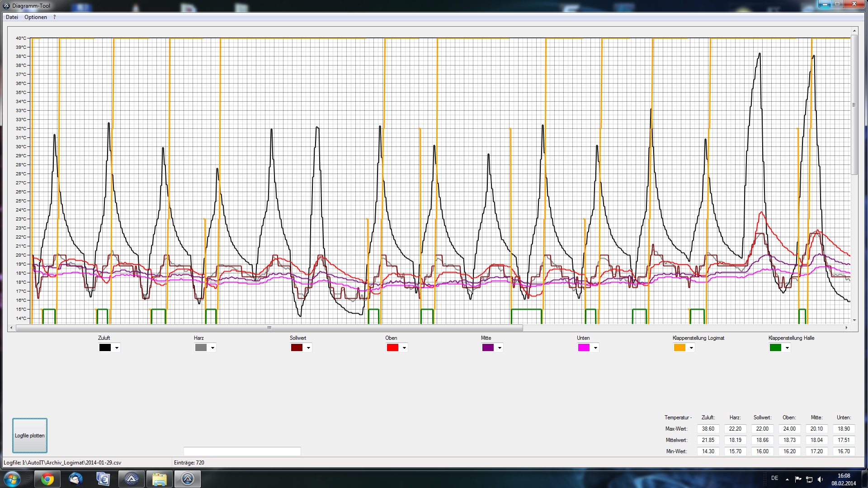This screenshot has height=488, width=868.
Task: Expand the Klappenstellung Halle color dropdown
Action: click(787, 347)
